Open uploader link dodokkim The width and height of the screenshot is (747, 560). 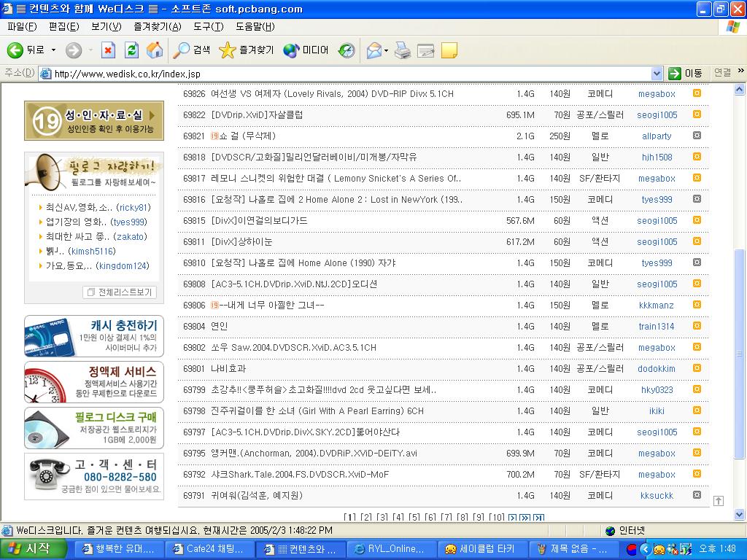coord(657,368)
